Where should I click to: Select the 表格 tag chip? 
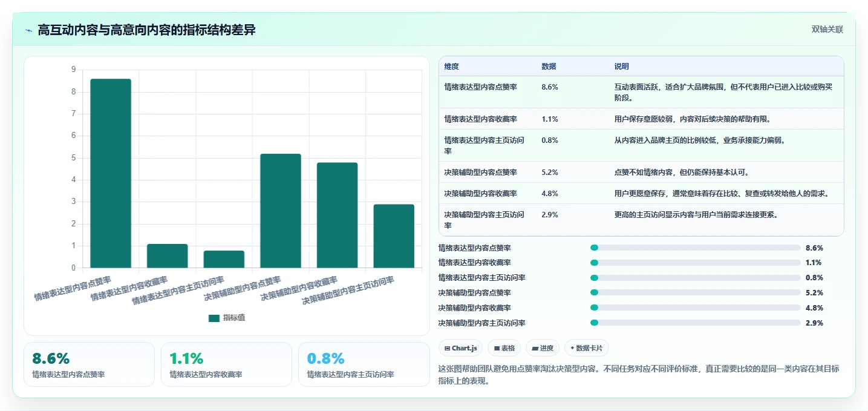pyautogui.click(x=504, y=348)
